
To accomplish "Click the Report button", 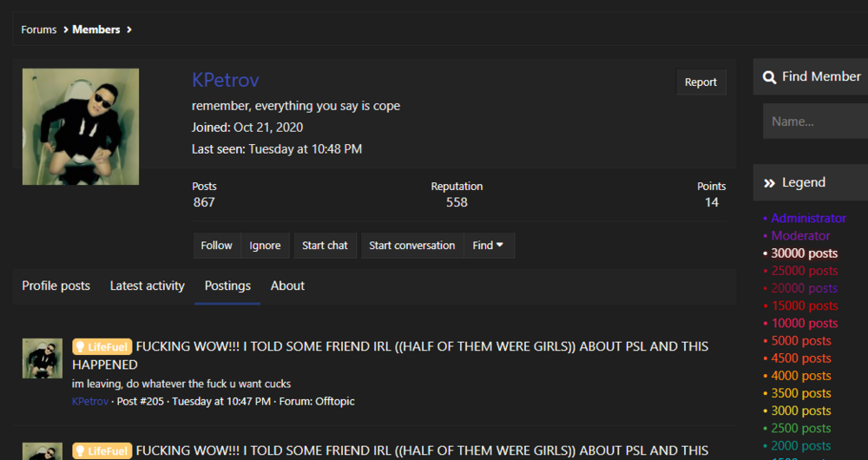I will click(x=700, y=82).
